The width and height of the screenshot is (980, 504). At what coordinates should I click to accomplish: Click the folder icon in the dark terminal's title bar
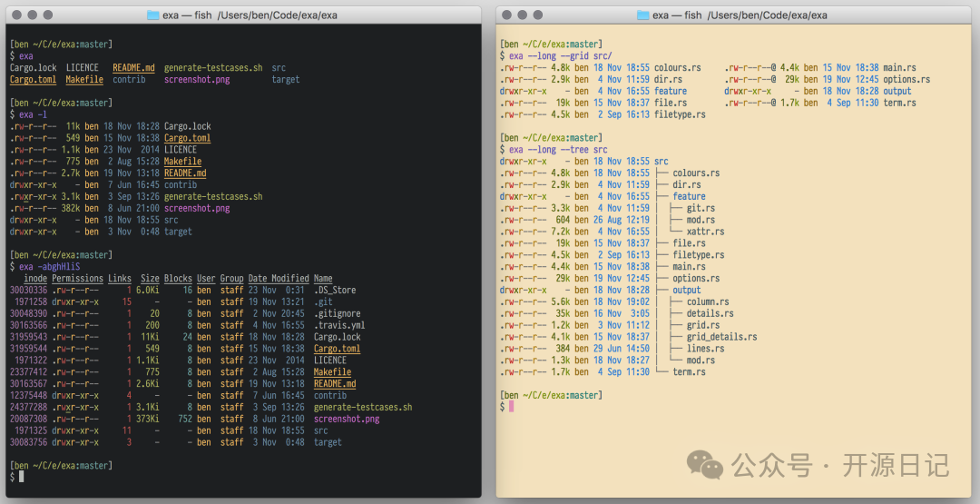pyautogui.click(x=153, y=15)
